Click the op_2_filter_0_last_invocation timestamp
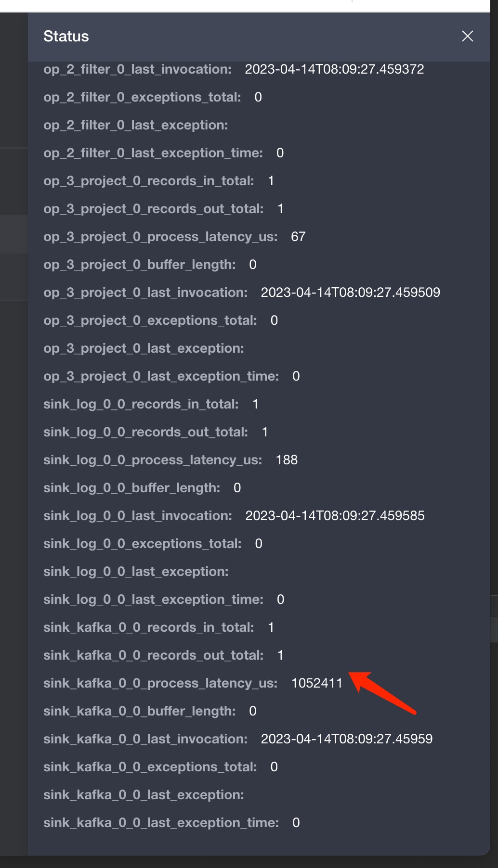 [335, 69]
